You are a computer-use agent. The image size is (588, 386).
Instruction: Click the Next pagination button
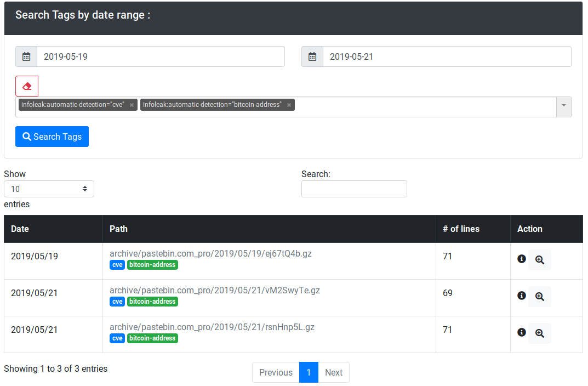[333, 372]
